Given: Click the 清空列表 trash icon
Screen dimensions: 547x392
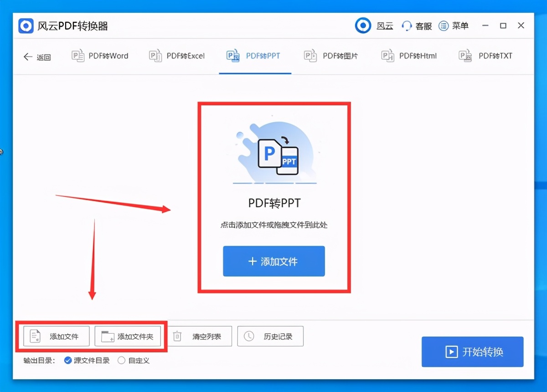Looking at the screenshot, I should pyautogui.click(x=176, y=336).
